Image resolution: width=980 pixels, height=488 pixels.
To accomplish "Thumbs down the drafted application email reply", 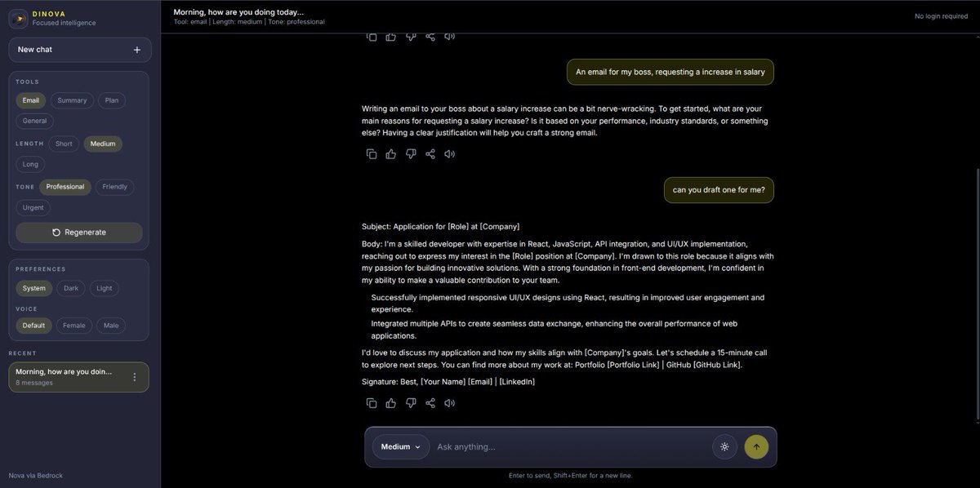I will click(x=411, y=402).
